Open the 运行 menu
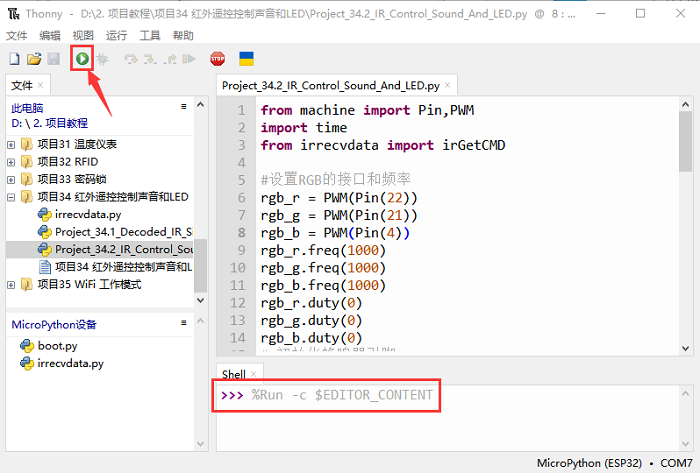Image resolution: width=700 pixels, height=473 pixels. pyautogui.click(x=116, y=35)
